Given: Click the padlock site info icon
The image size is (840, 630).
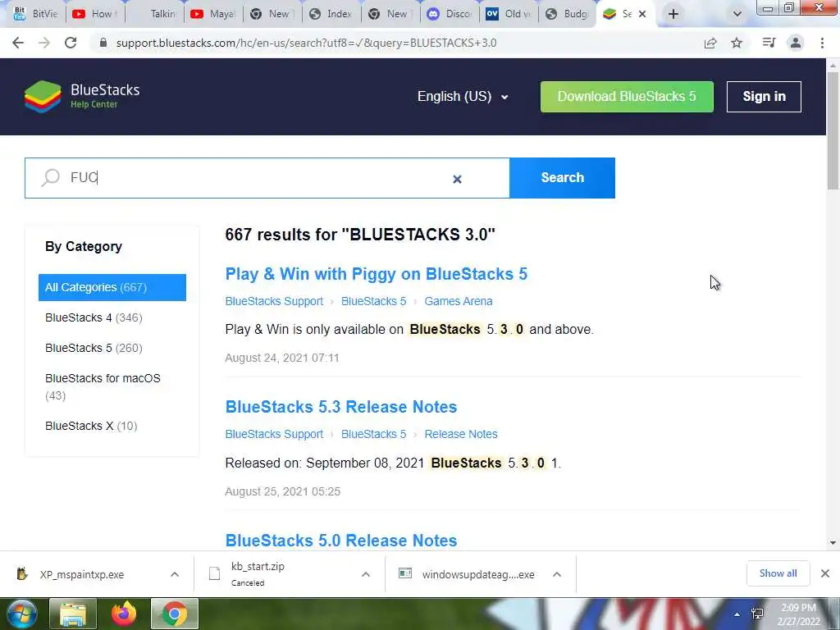Looking at the screenshot, I should click(x=103, y=43).
